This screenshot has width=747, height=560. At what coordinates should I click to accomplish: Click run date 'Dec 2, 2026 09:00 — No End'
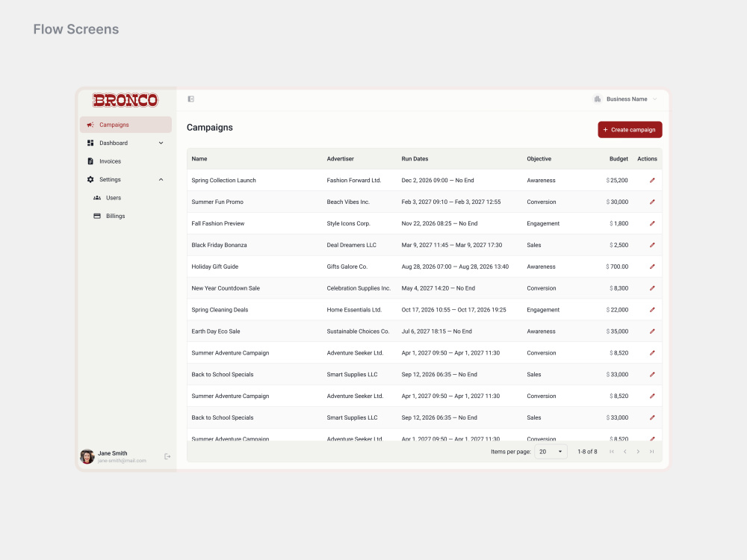(437, 181)
